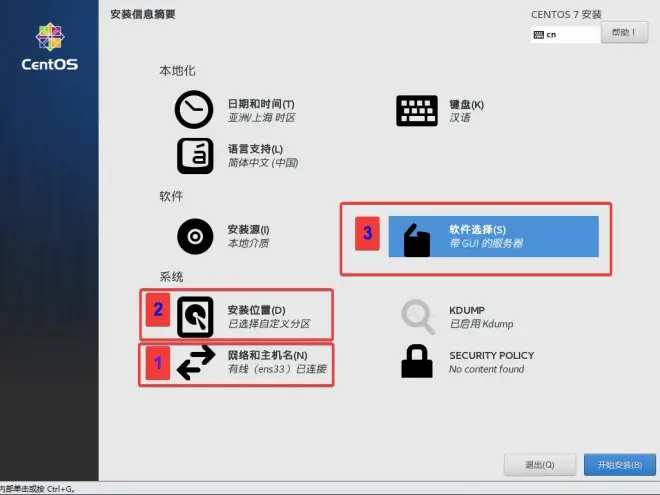
Task: Click the No content found text
Action: (x=487, y=369)
